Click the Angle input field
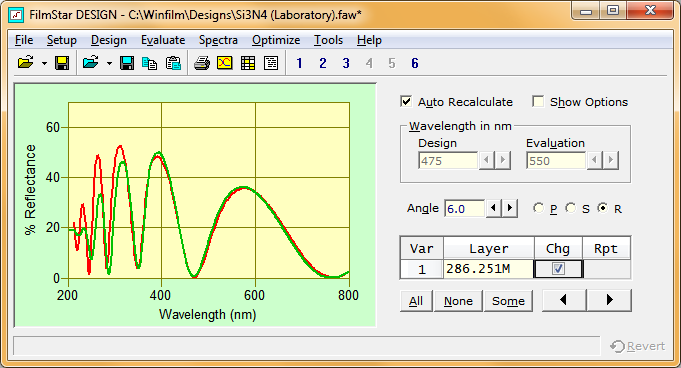Screen dimensions: 681x368 [x=464, y=209]
